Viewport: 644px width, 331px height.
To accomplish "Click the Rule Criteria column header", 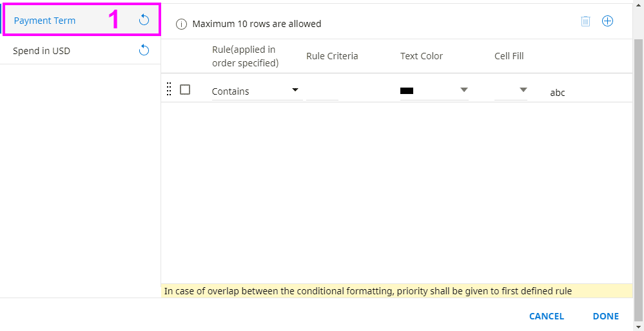I will (332, 56).
